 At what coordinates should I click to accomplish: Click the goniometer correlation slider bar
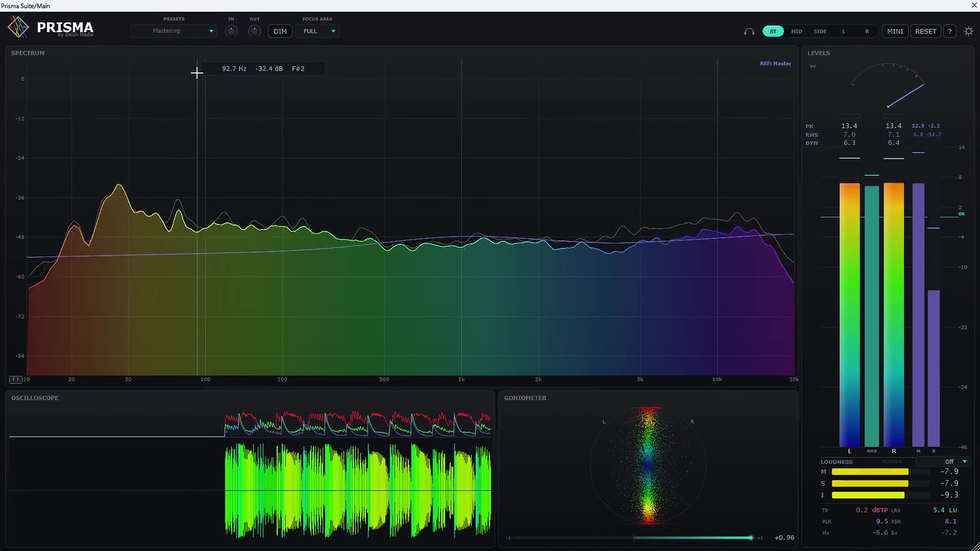(634, 537)
